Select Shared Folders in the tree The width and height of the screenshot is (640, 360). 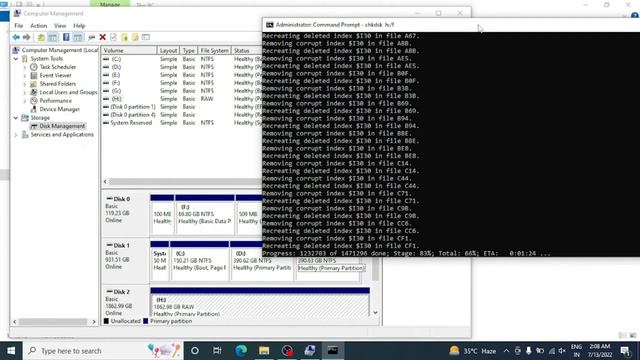point(58,84)
